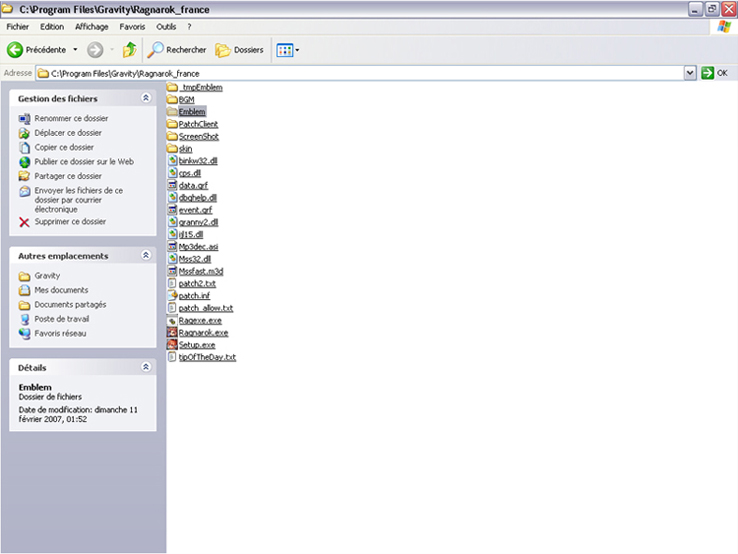Select the Setup.exe program icon
The height and width of the screenshot is (554, 738).
(172, 345)
